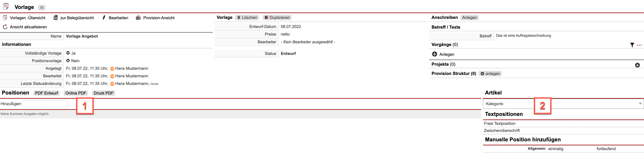This screenshot has width=644, height=156.
Task: Click the Vorgänge filter funnel icon
Action: coord(632,45)
